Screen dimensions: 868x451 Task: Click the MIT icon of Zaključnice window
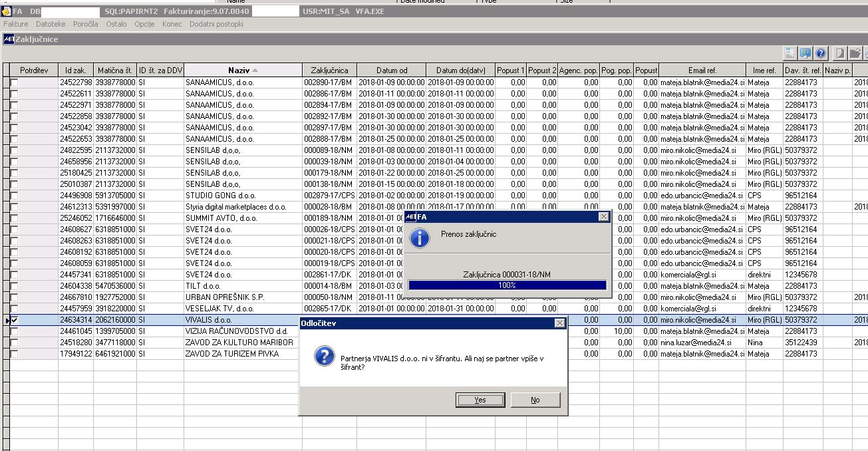click(x=9, y=39)
